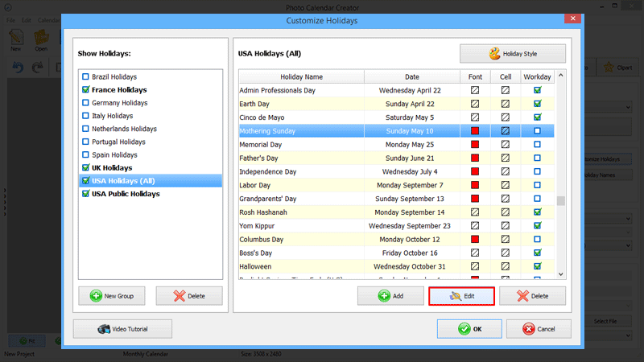
Task: Click the Edit holiday button
Action: 461,296
